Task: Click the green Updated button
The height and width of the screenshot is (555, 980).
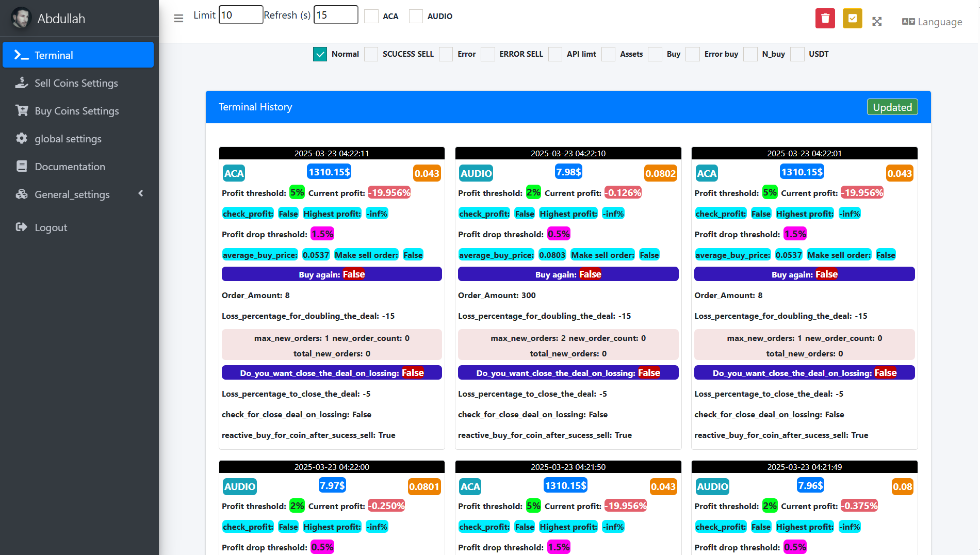Action: (892, 107)
